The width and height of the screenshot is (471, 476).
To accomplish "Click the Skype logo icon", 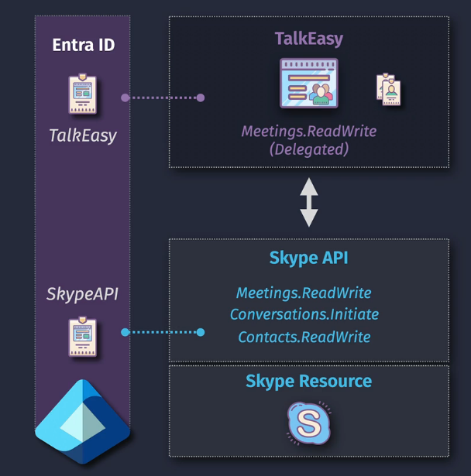I will tap(309, 423).
